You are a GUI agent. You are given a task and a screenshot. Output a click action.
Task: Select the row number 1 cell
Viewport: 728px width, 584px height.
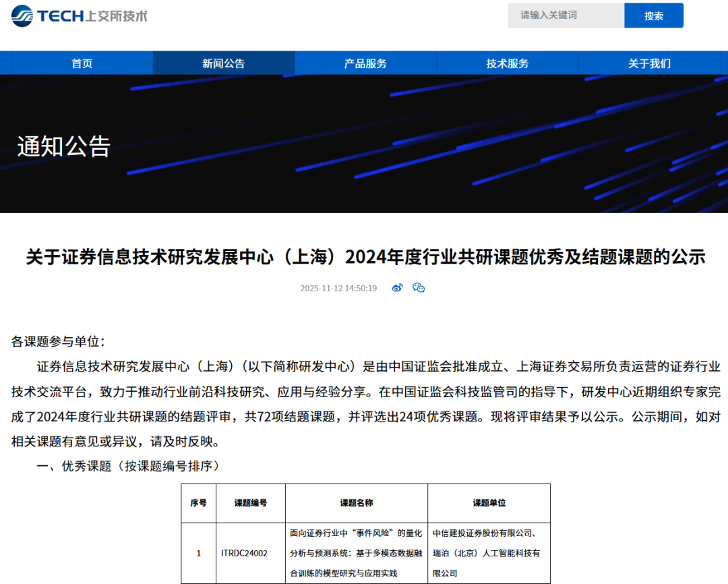[x=198, y=553]
